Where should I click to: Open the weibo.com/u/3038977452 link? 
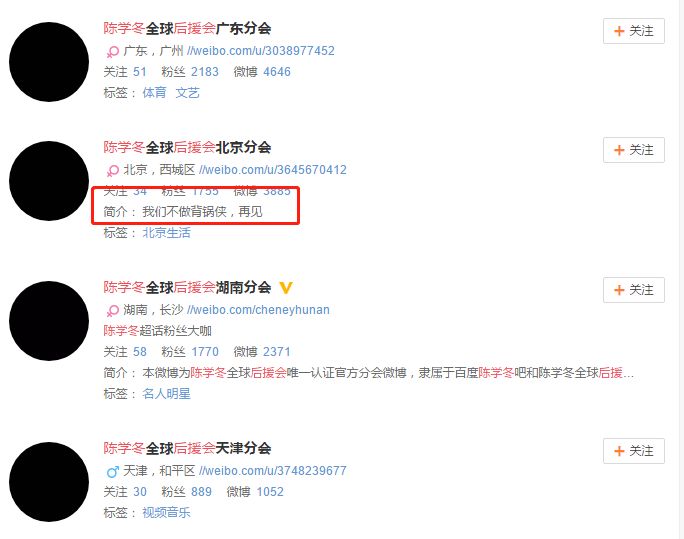[x=260, y=51]
